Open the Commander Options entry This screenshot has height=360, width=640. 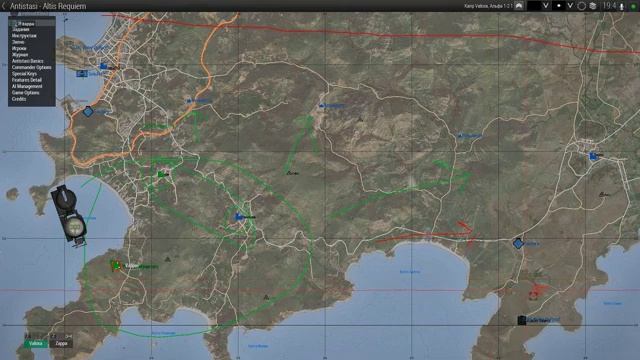[x=31, y=67]
